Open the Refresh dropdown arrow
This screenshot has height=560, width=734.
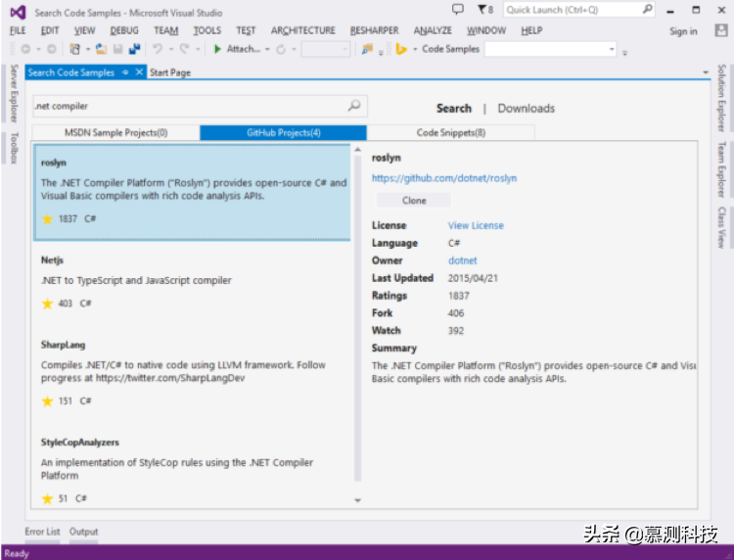click(294, 49)
